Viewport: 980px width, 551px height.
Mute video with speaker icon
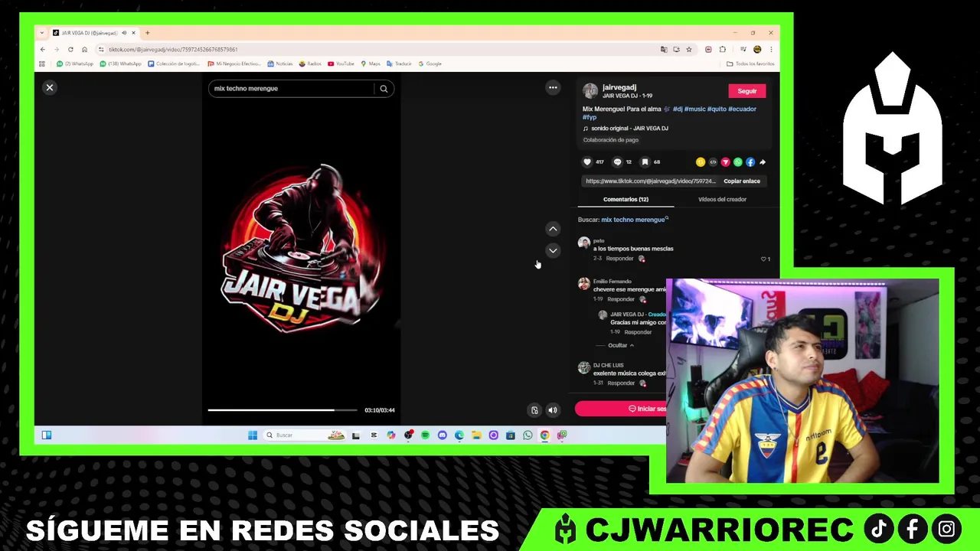(552, 410)
